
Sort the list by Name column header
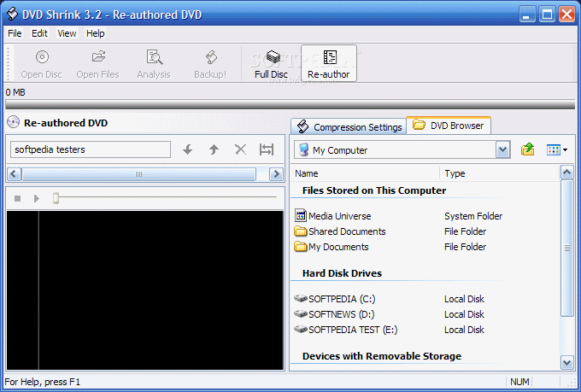[x=365, y=173]
